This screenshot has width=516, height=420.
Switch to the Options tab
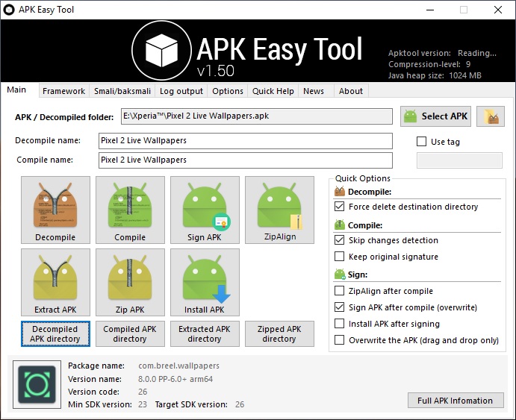[x=228, y=91]
